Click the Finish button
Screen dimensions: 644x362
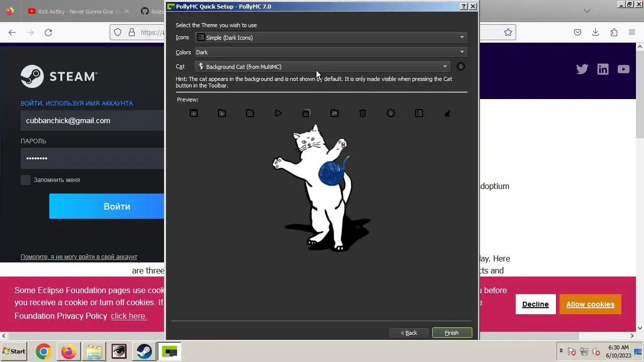click(452, 333)
